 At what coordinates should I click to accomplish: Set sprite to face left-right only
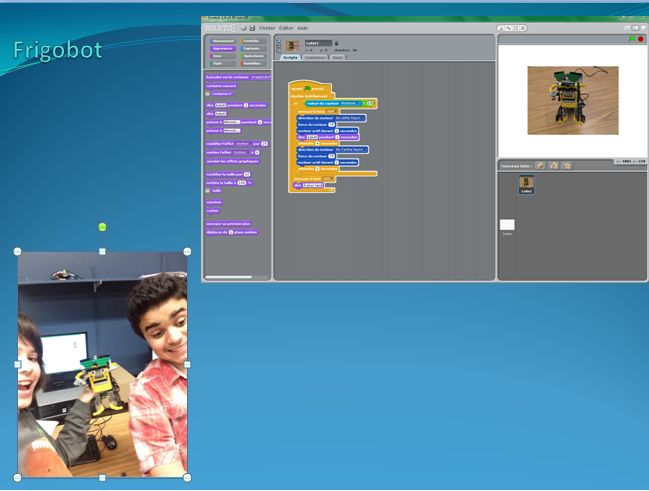click(278, 46)
